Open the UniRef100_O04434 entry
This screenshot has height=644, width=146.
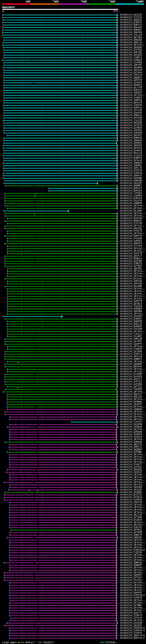pyautogui.click(x=131, y=113)
